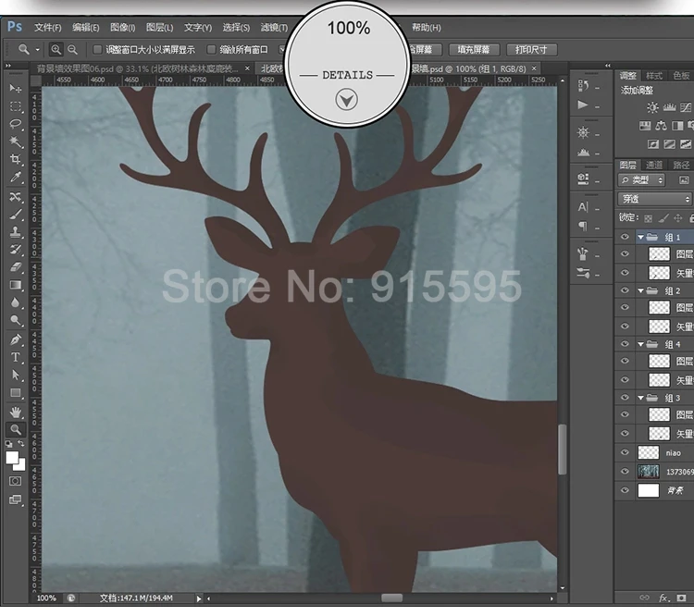
Task: Open the Zoom tool preset picker arrow
Action: click(38, 50)
